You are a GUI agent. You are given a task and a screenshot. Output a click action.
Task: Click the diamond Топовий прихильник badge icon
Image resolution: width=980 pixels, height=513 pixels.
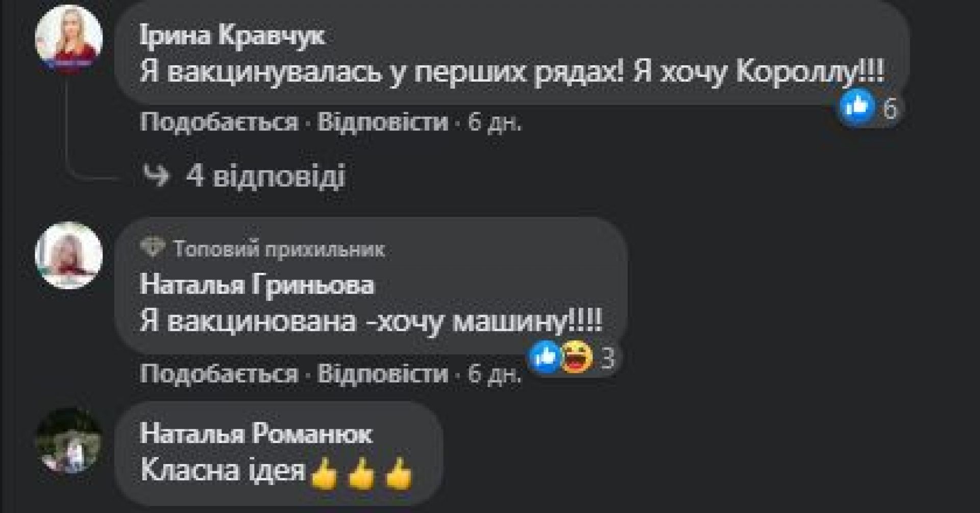tap(153, 249)
